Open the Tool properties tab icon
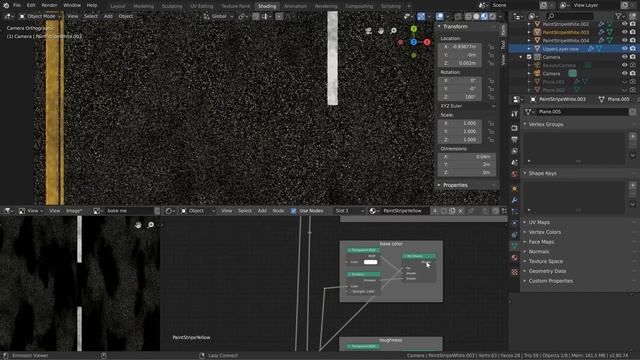This screenshot has width=640, height=360. [x=514, y=114]
